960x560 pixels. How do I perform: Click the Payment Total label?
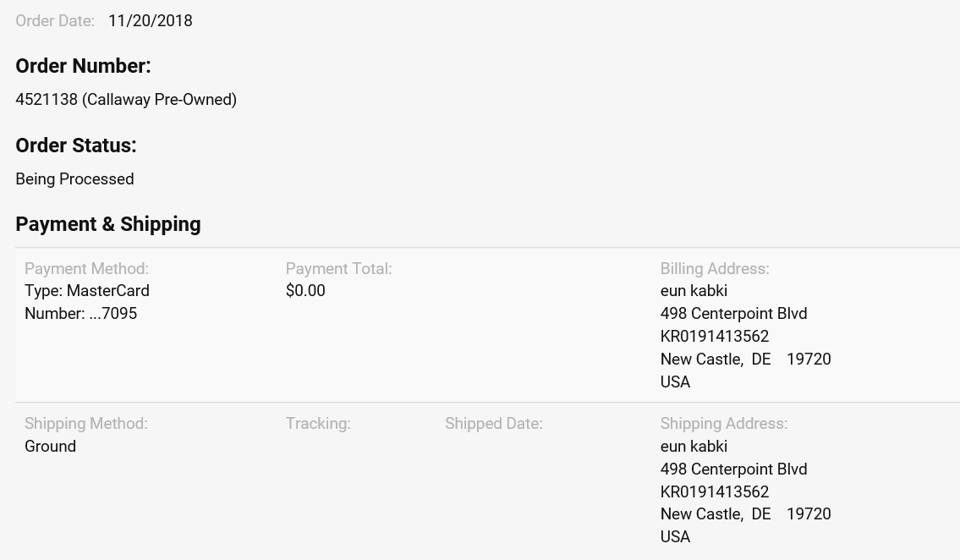[338, 269]
